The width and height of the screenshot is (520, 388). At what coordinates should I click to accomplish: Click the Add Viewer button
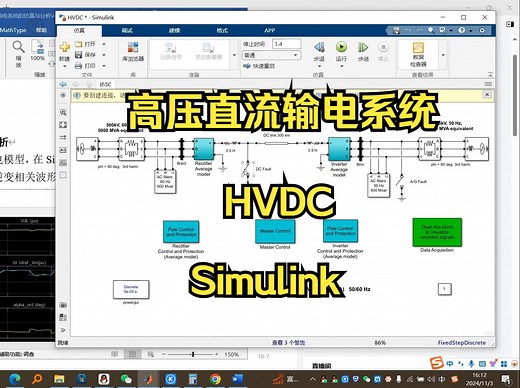[x=208, y=51]
